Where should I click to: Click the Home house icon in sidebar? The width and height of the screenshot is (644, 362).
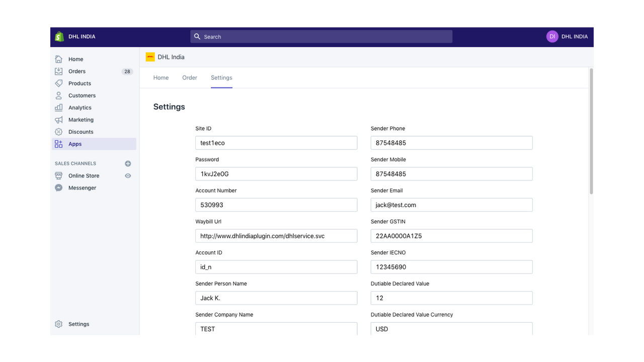pos(59,59)
